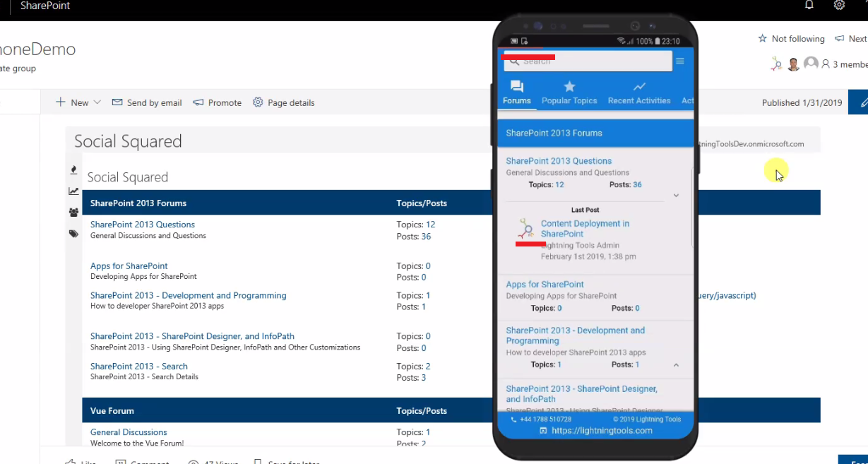
Task: Open the SharePoint settings gear
Action: (839, 5)
